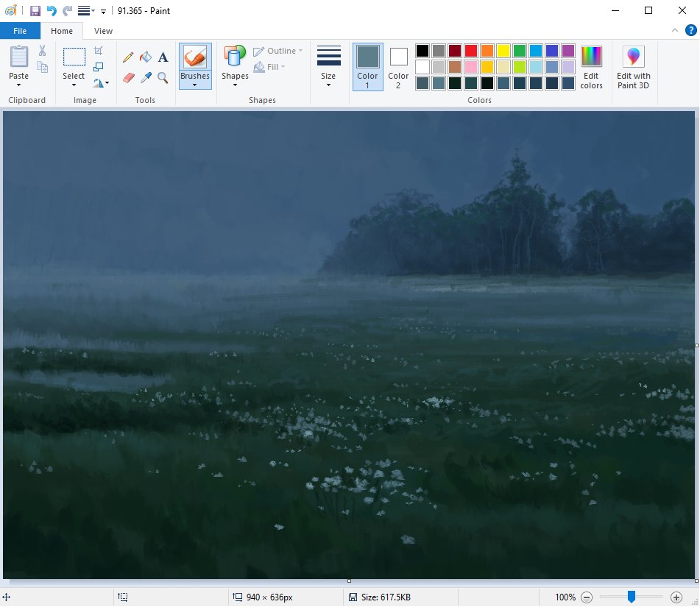The width and height of the screenshot is (700, 607).
Task: Pick the purple color swatch
Action: click(x=568, y=51)
